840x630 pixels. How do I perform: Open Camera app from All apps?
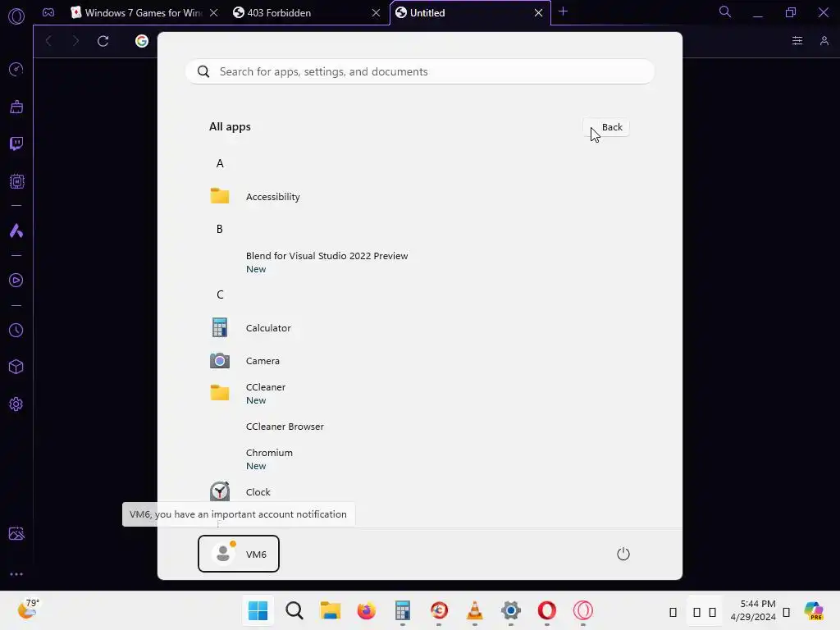(x=420, y=361)
